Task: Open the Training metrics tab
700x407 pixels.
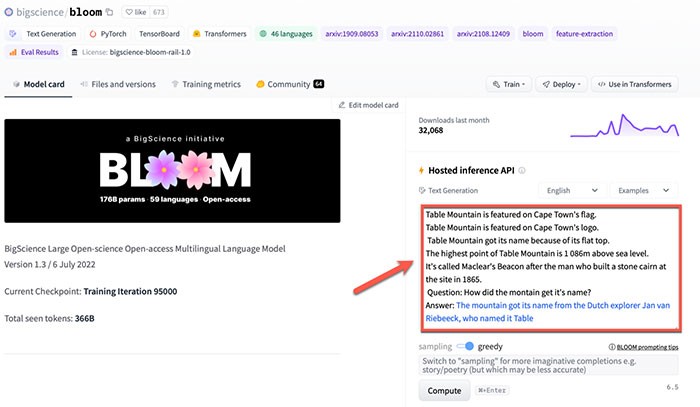Action: (x=206, y=85)
